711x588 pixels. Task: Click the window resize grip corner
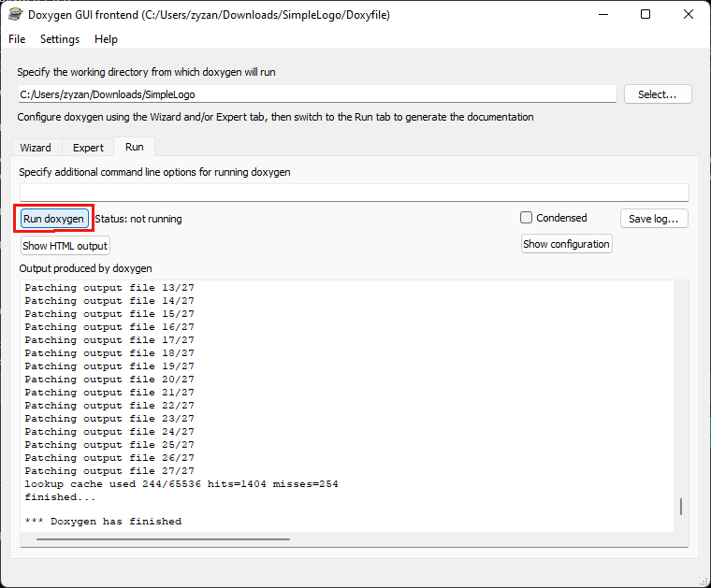pos(704,582)
